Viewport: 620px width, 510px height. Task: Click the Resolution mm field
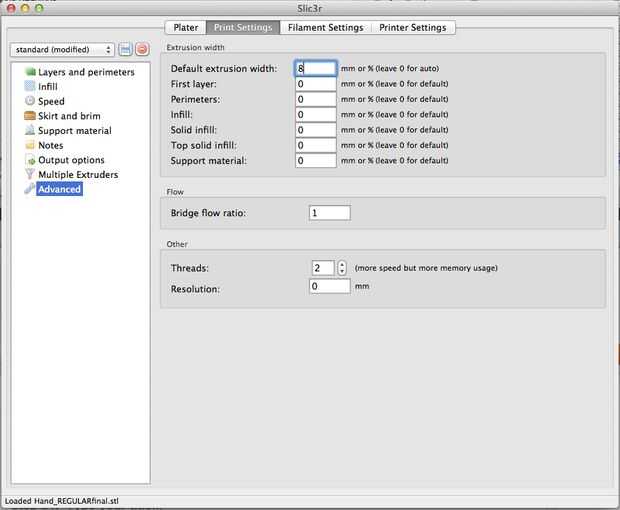(329, 286)
